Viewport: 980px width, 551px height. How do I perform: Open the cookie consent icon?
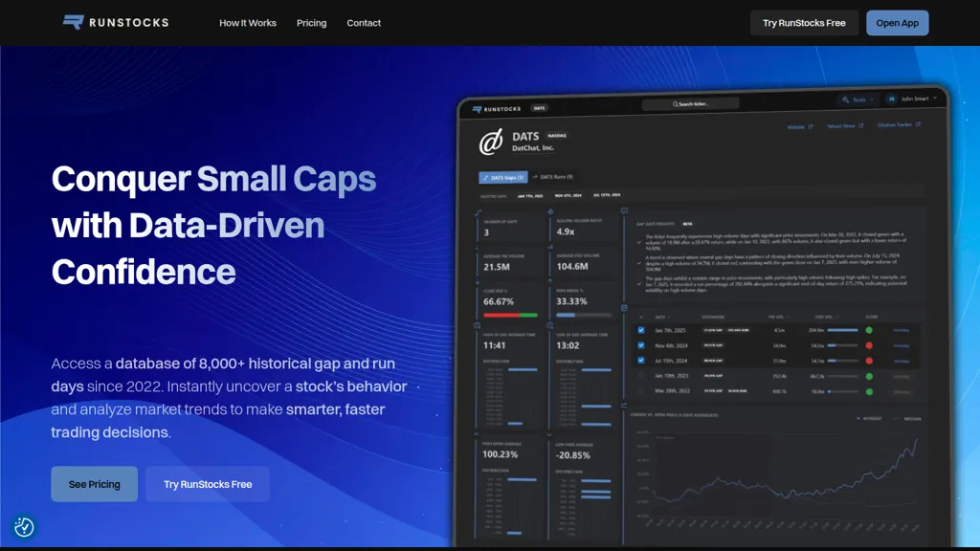tap(24, 527)
